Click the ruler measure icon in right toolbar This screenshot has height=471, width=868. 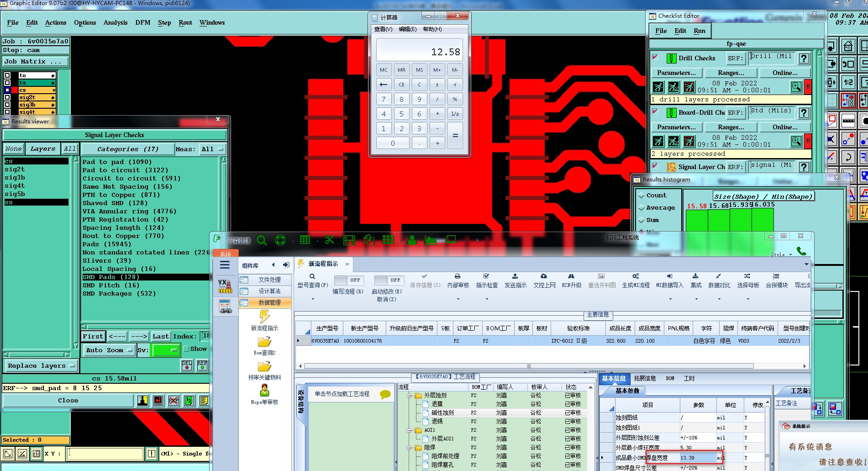pyautogui.click(x=848, y=121)
